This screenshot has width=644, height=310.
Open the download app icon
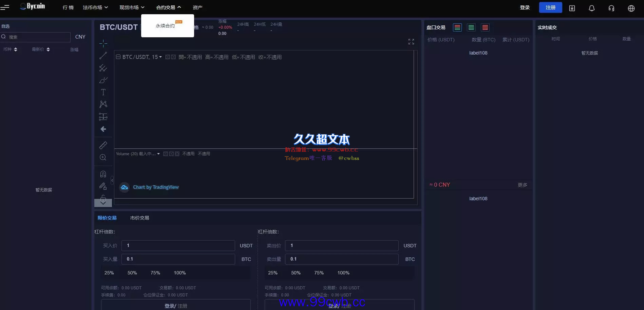[x=572, y=8]
